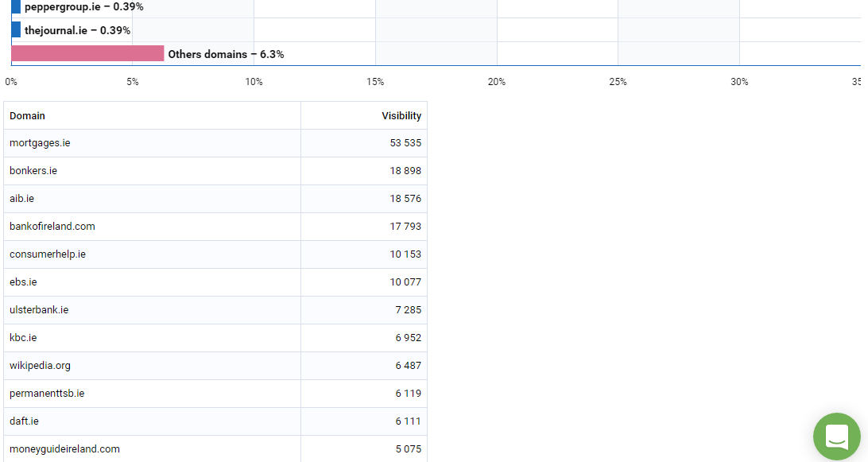This screenshot has height=462, width=868.
Task: Click the 5% axis label
Action: pos(132,82)
